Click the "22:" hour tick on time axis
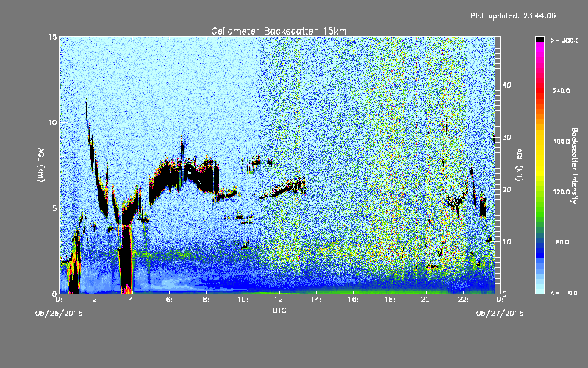The height and width of the screenshot is (368, 588). coord(464,300)
